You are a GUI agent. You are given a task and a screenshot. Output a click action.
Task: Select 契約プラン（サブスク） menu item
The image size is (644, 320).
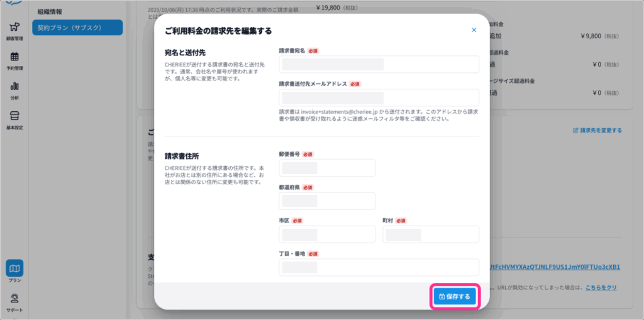77,28
